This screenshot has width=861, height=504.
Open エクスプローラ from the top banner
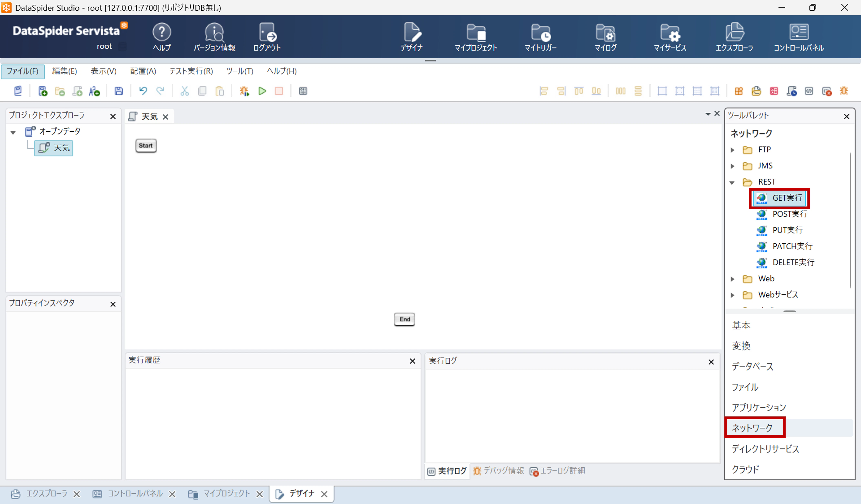point(735,37)
